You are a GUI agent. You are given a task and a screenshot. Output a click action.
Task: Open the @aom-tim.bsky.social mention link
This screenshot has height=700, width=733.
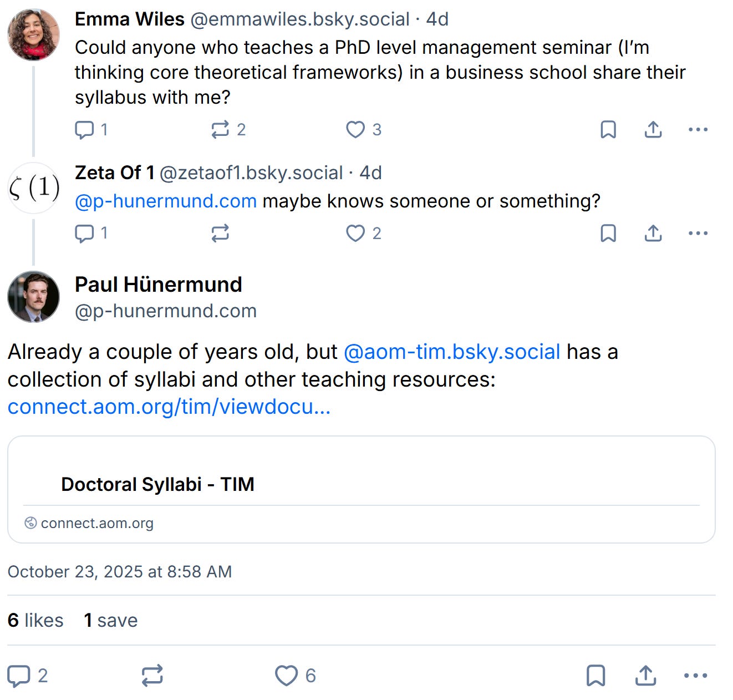point(452,352)
